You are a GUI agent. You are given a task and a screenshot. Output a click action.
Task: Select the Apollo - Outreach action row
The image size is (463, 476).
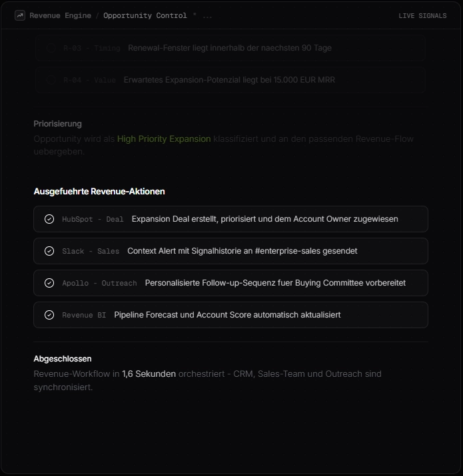click(x=231, y=283)
